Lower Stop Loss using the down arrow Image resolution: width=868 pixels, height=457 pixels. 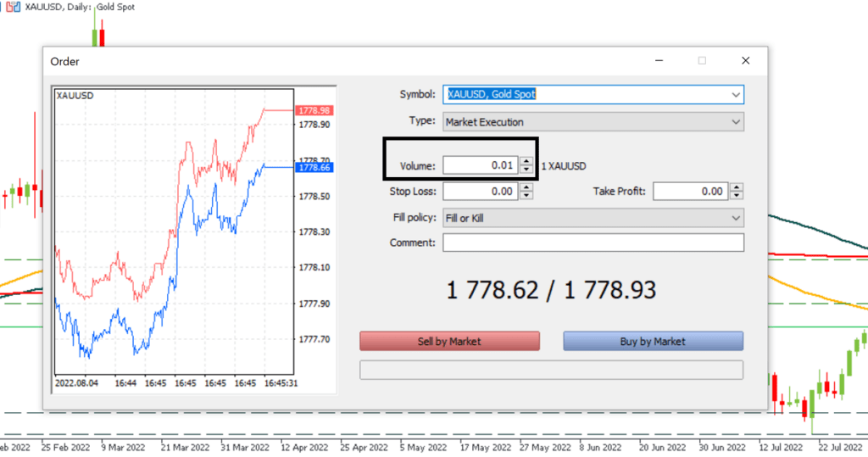point(526,196)
